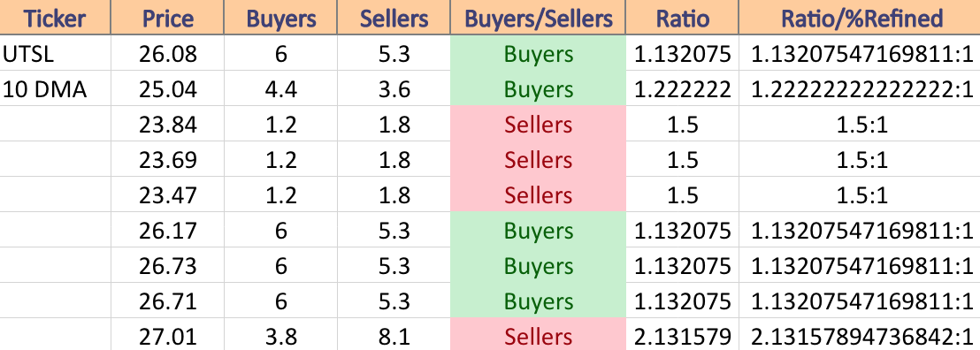The height and width of the screenshot is (350, 980).
Task: Select the 10 DMA cell
Action: coord(56,88)
